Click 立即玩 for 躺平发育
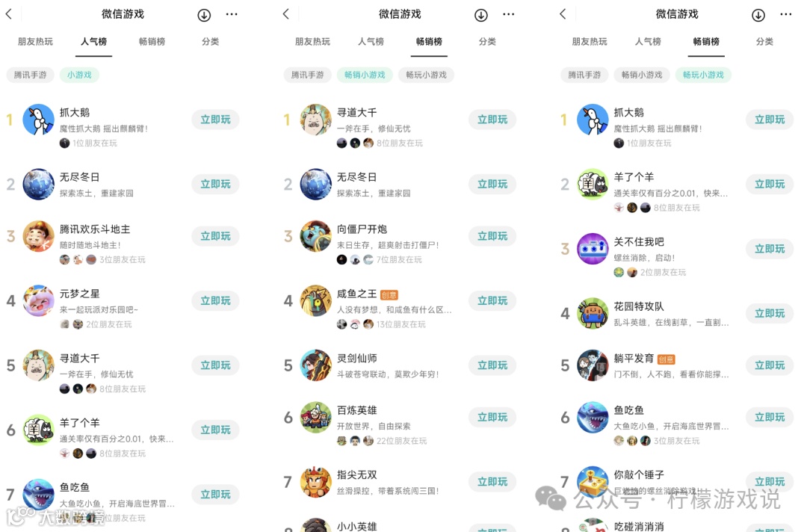This screenshot has width=807, height=532. tap(770, 365)
